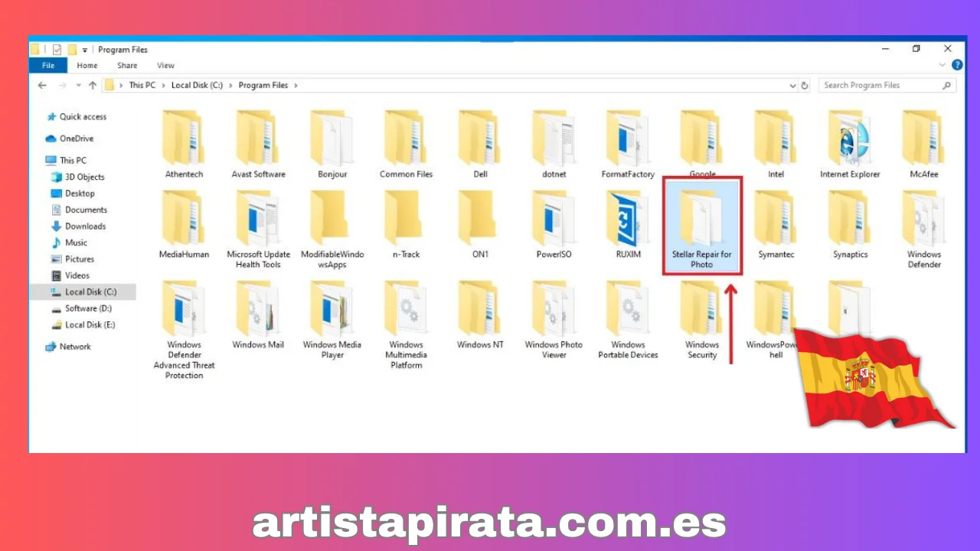980x551 pixels.
Task: Select the ModifiableWindowsApps folder
Action: point(332,230)
